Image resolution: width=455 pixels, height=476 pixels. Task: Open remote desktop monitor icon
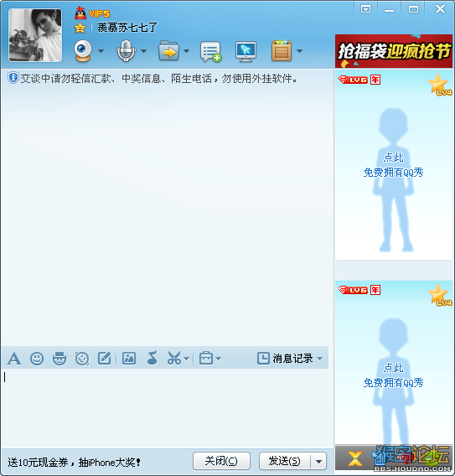point(246,51)
